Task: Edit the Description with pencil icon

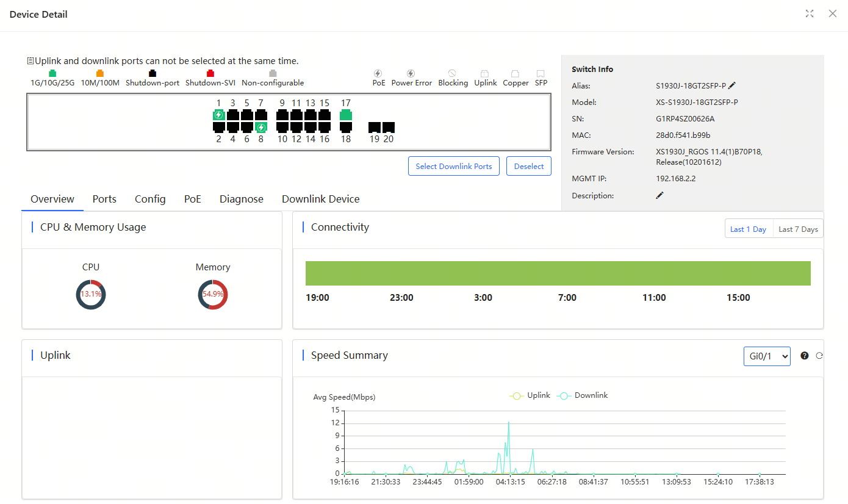Action: coord(659,195)
